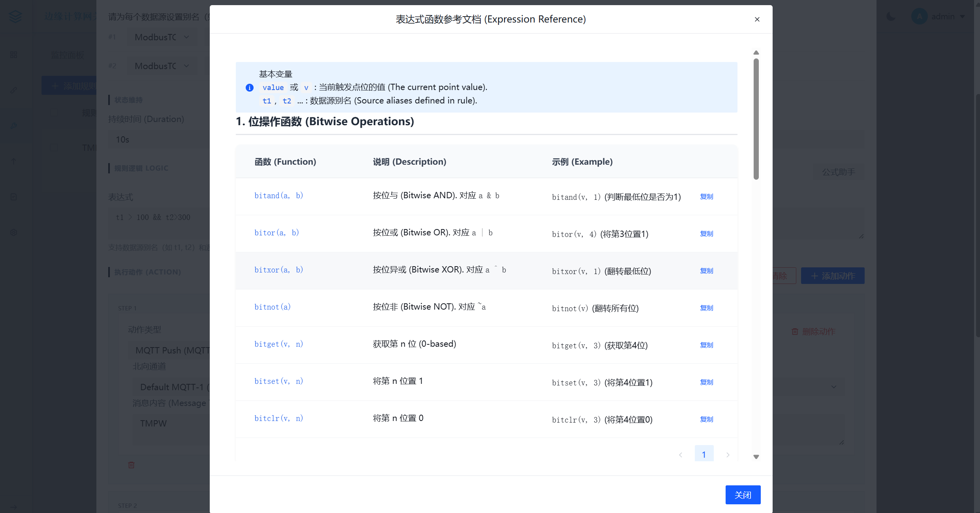
Task: Copy the bitor(v, 4) example
Action: 706,233
